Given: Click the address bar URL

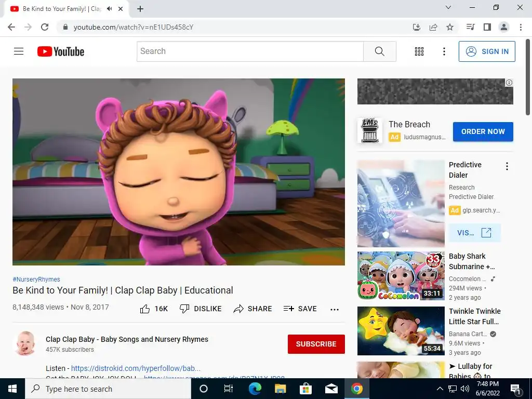Looking at the screenshot, I should [x=134, y=27].
